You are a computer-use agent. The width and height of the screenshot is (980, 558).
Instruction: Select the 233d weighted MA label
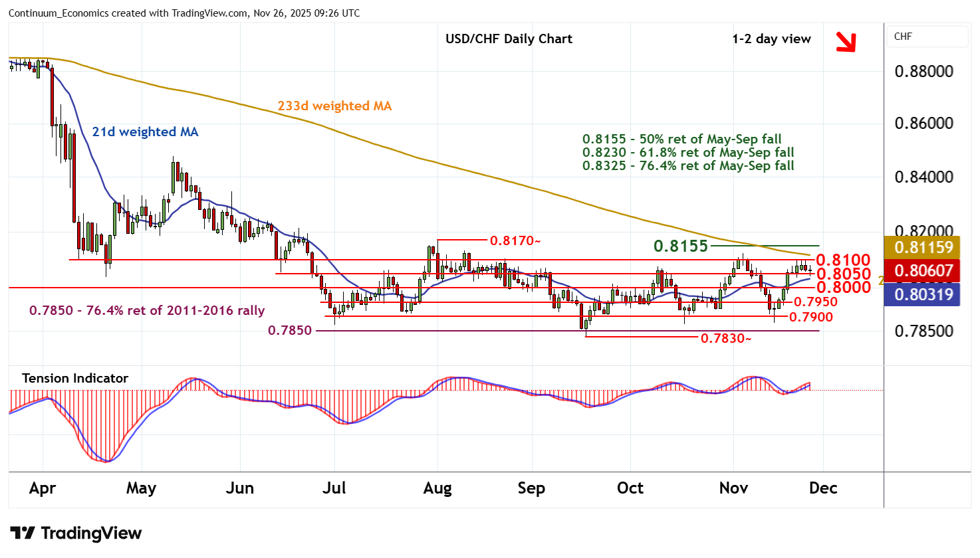334,106
